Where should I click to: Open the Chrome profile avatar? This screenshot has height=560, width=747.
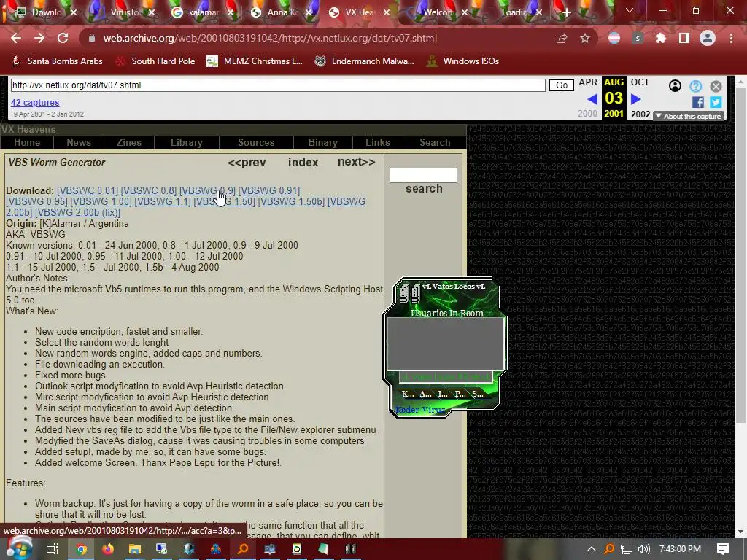tap(708, 38)
